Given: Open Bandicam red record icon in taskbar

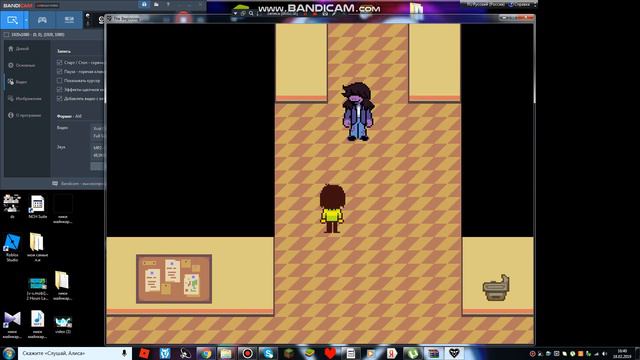Looking at the screenshot, I should point(247,353).
